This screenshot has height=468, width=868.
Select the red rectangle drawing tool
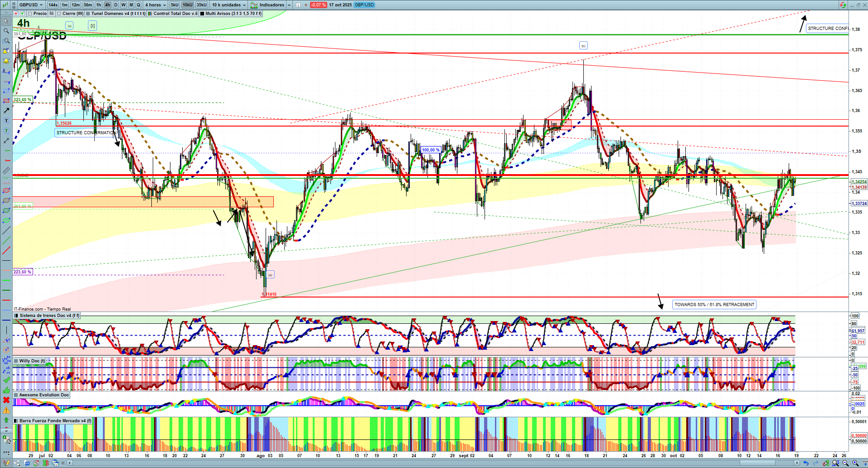pyautogui.click(x=6, y=101)
